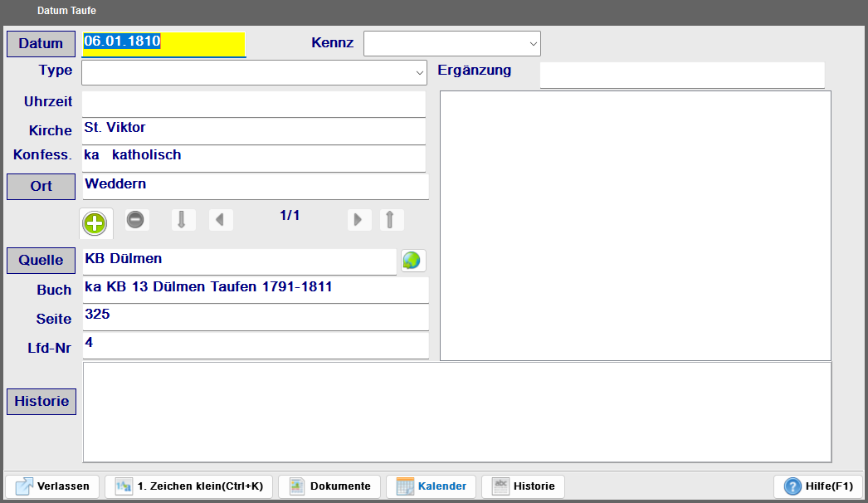The image size is (868, 503).
Task: Click the up arrow navigation icon
Action: pyautogui.click(x=392, y=220)
